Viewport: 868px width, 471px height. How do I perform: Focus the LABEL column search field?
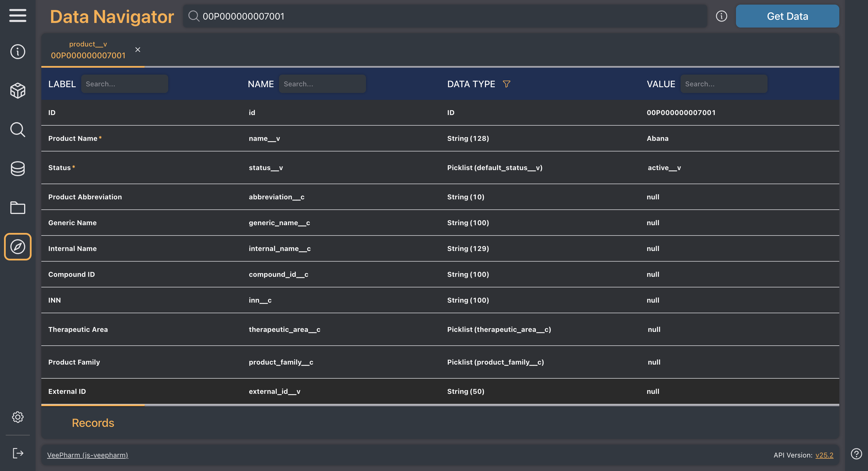click(124, 84)
